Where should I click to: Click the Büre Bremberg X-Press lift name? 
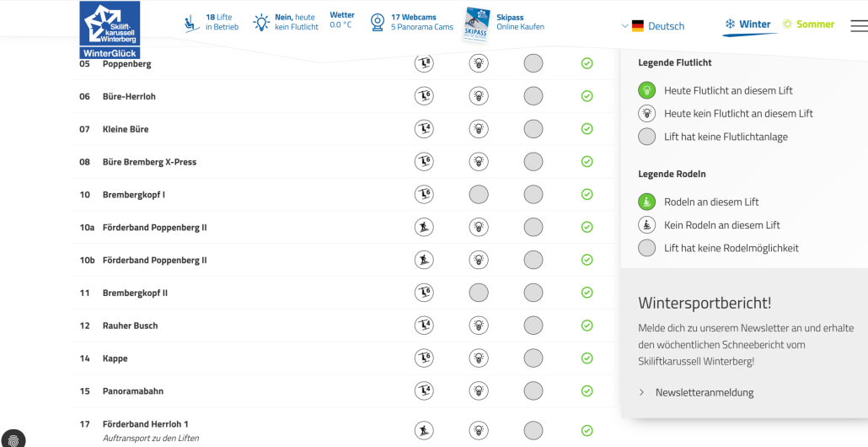coord(149,162)
